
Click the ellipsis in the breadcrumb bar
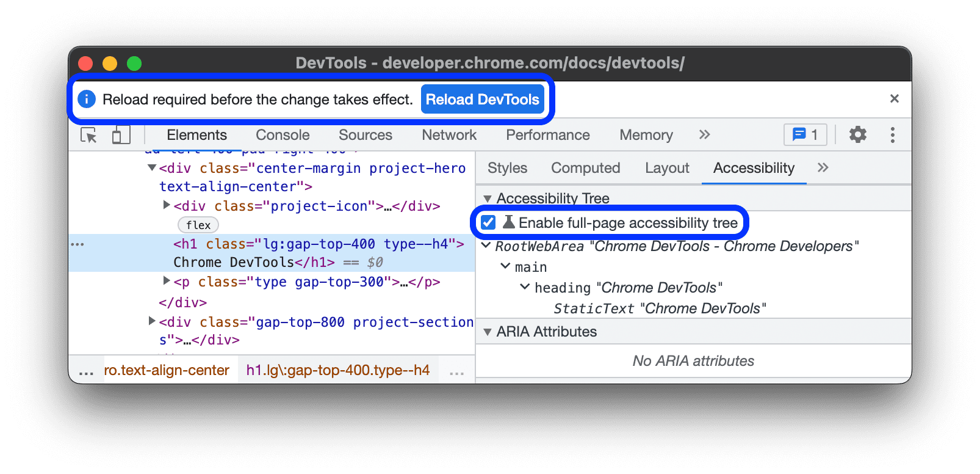click(85, 370)
